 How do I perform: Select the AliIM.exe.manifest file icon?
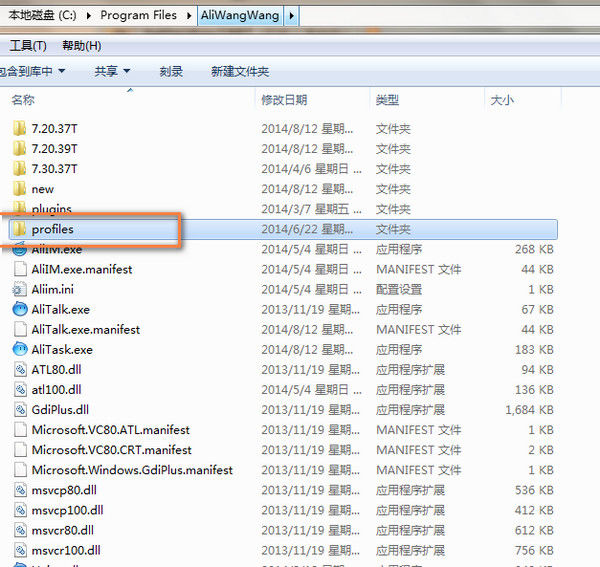click(19, 269)
